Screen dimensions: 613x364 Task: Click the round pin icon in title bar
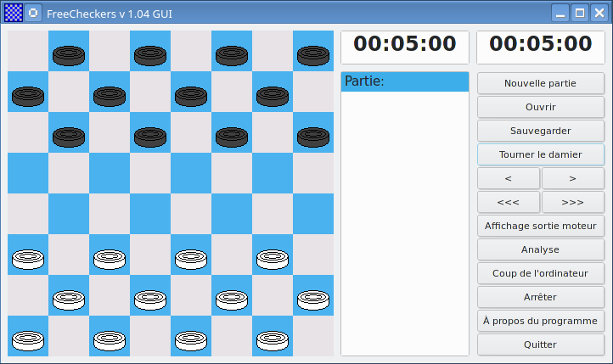[32, 13]
